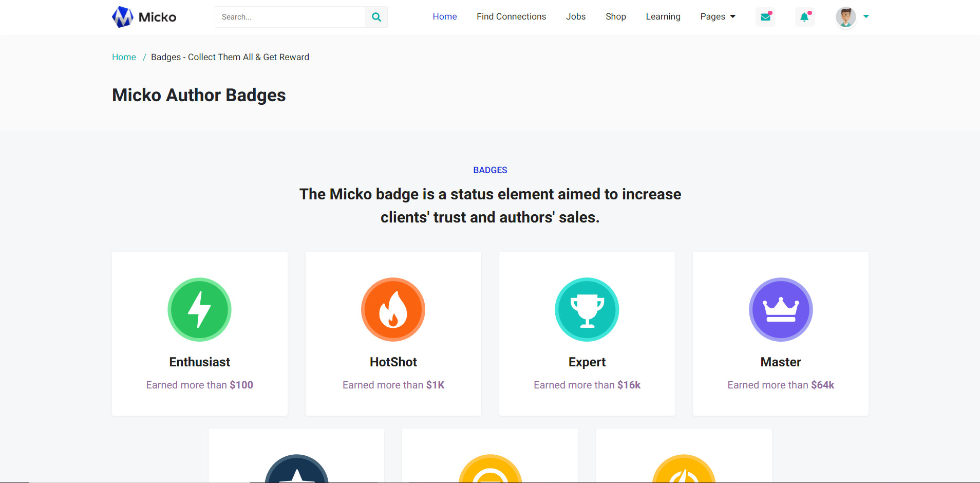
Task: Open the Jobs menu item
Action: coord(575,17)
